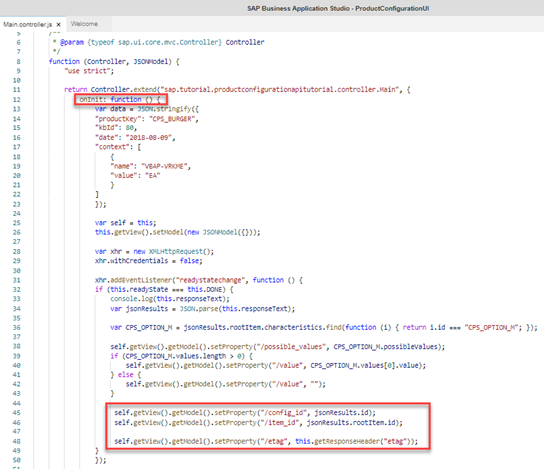The width and height of the screenshot is (544, 469).
Task: Click 'if (CPS_OPTION_M.values.length > 0)' line
Action: 181,356
